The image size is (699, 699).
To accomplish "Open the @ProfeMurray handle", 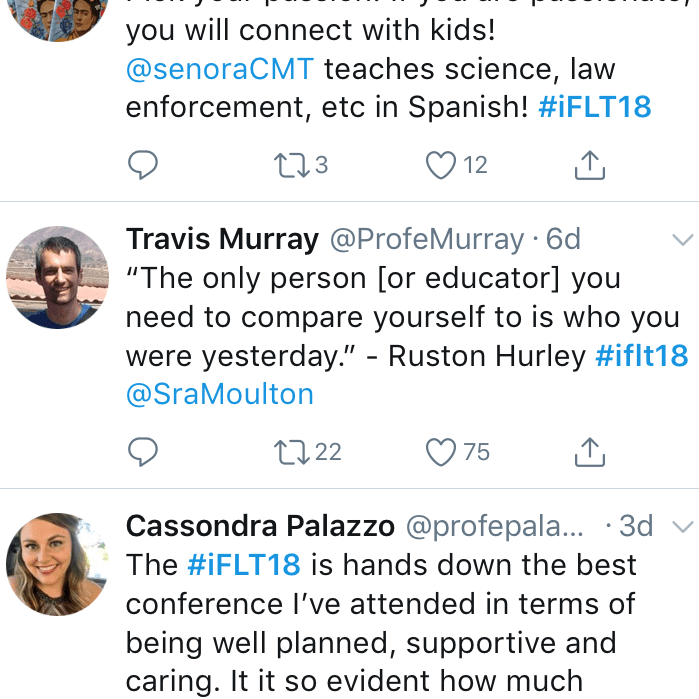I will pyautogui.click(x=427, y=240).
